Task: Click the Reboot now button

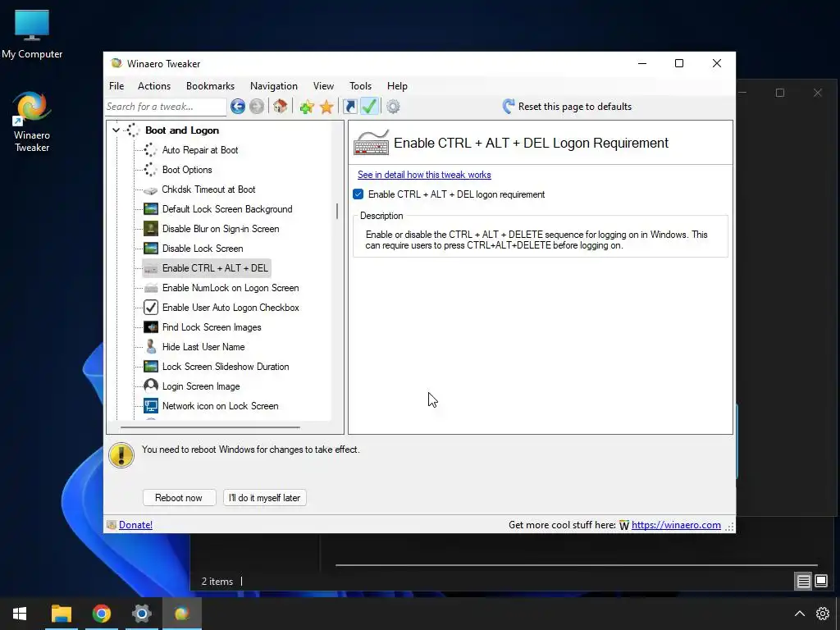Action: (x=179, y=498)
